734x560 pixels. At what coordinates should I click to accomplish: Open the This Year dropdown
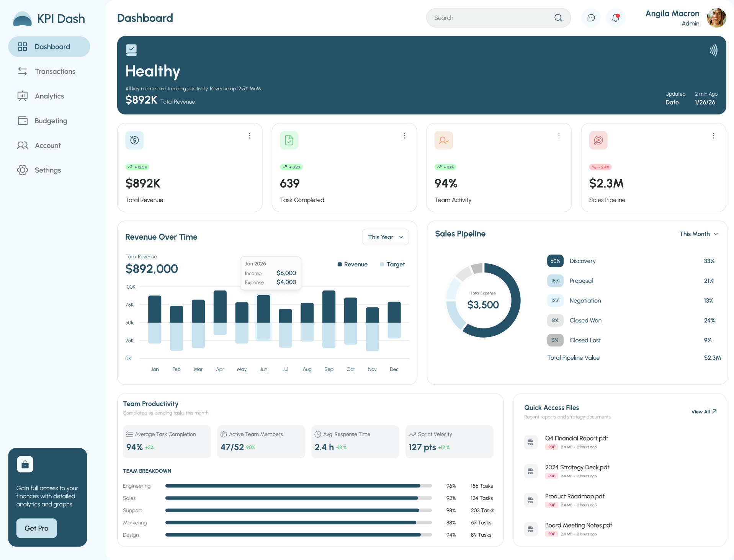[x=385, y=237]
